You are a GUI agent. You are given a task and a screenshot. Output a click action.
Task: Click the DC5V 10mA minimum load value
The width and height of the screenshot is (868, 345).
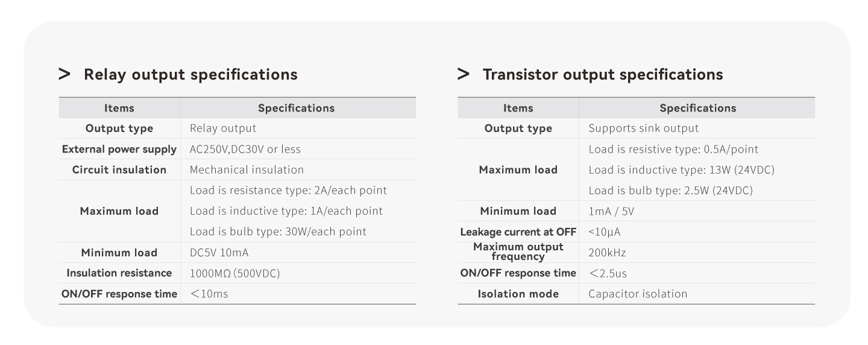219,253
